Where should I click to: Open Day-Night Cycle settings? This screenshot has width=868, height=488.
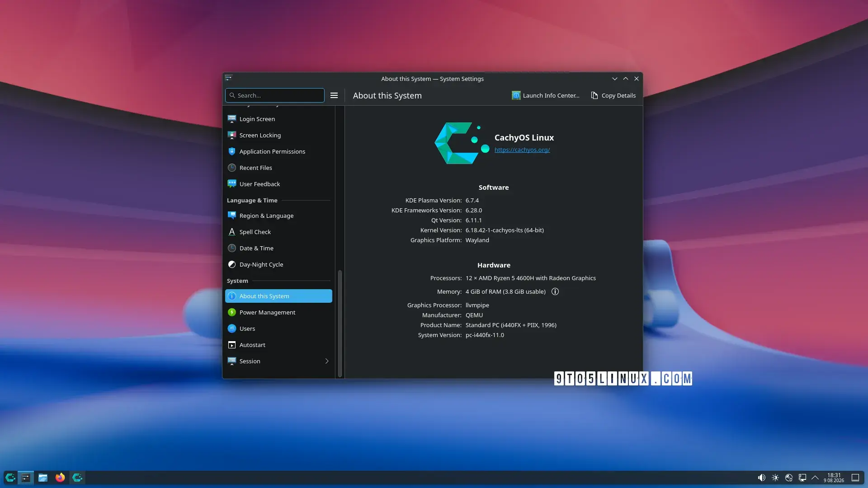coord(278,264)
